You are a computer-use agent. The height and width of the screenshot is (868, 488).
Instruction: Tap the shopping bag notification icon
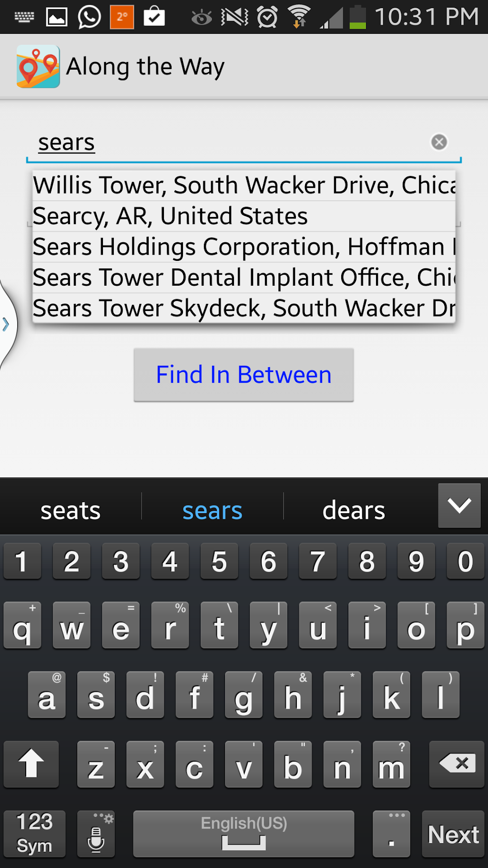[154, 17]
